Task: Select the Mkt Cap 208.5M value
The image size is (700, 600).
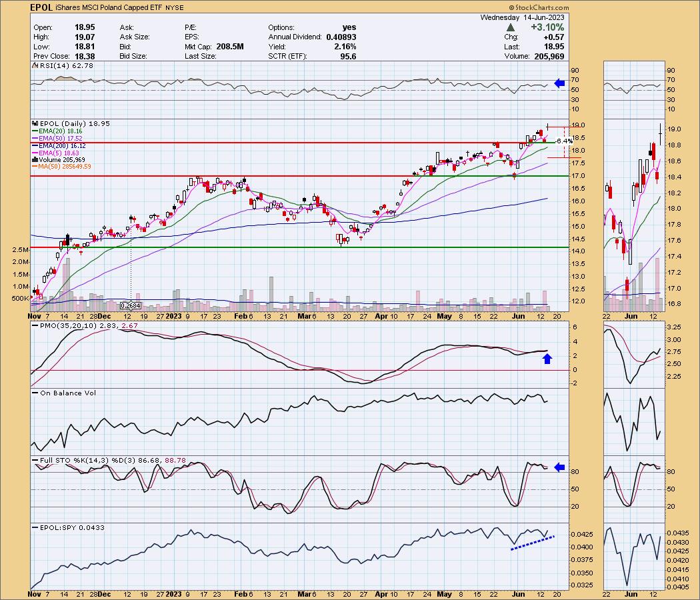Action: coord(230,47)
